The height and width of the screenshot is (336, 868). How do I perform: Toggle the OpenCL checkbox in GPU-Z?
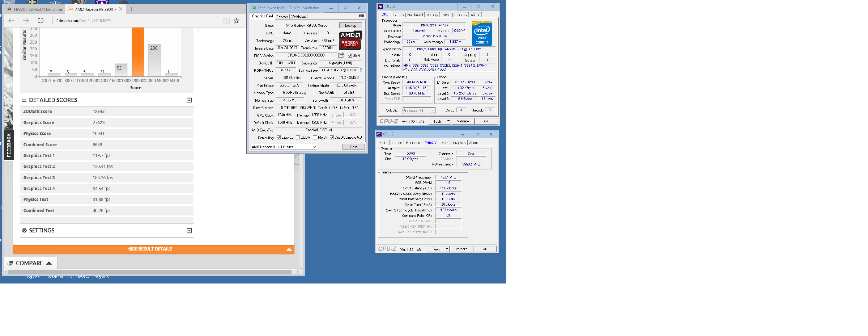point(279,137)
